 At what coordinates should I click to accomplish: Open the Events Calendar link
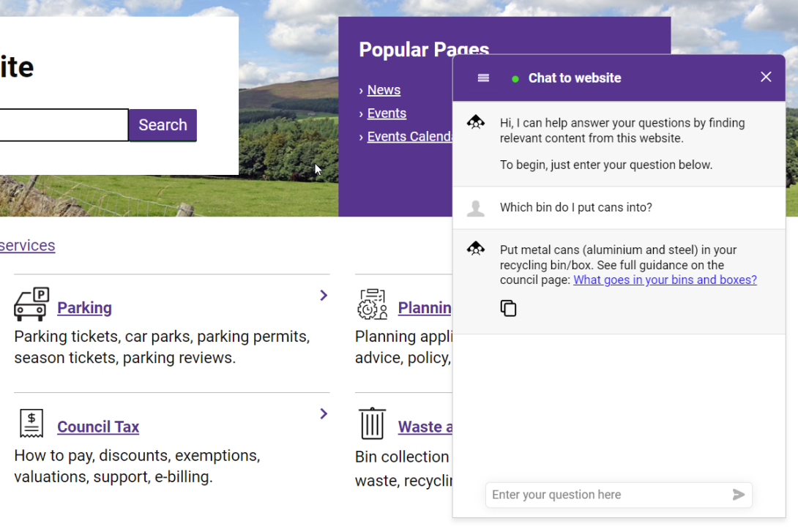[x=410, y=137]
